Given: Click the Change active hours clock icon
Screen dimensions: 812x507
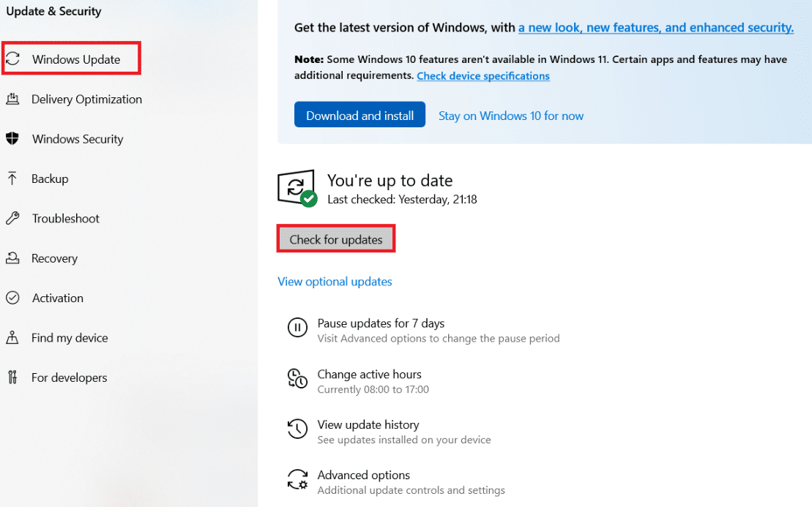Looking at the screenshot, I should click(297, 379).
